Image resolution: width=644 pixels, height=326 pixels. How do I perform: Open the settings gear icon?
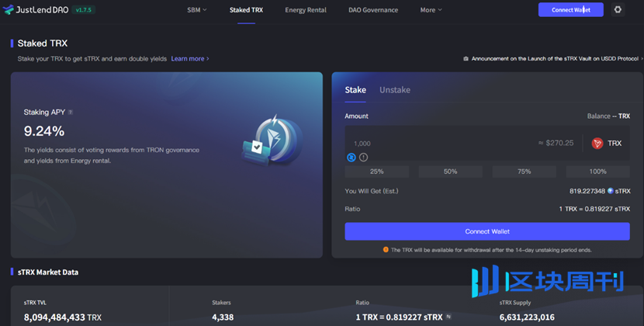coord(618,9)
